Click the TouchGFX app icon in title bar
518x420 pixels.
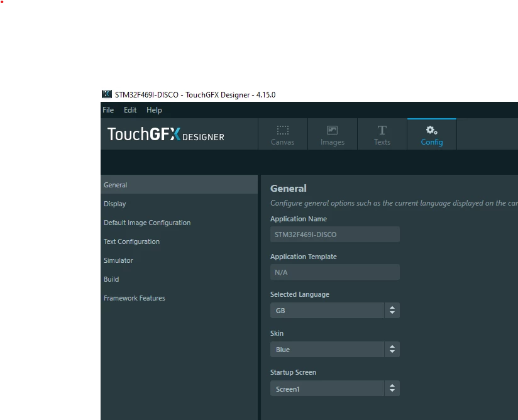(x=106, y=94)
